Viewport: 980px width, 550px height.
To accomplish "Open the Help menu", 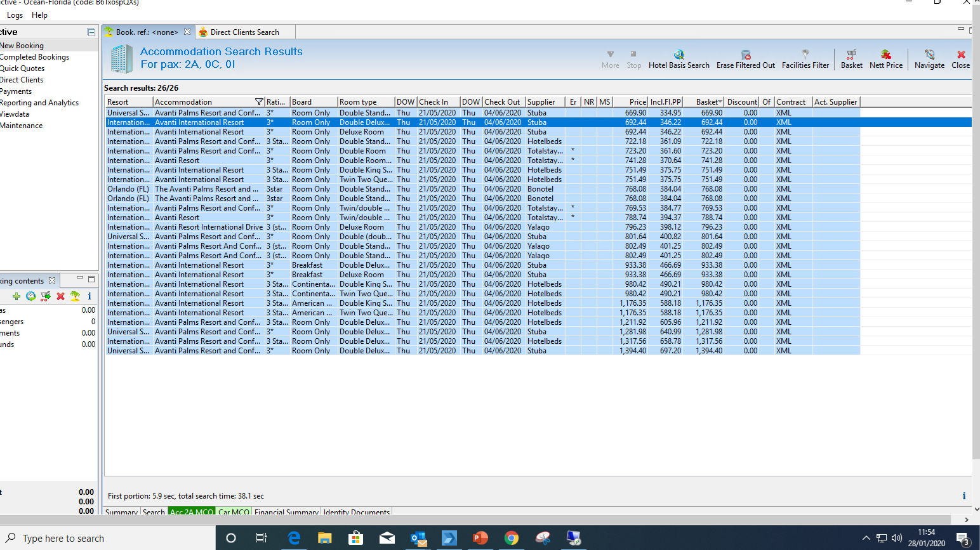I will click(39, 15).
